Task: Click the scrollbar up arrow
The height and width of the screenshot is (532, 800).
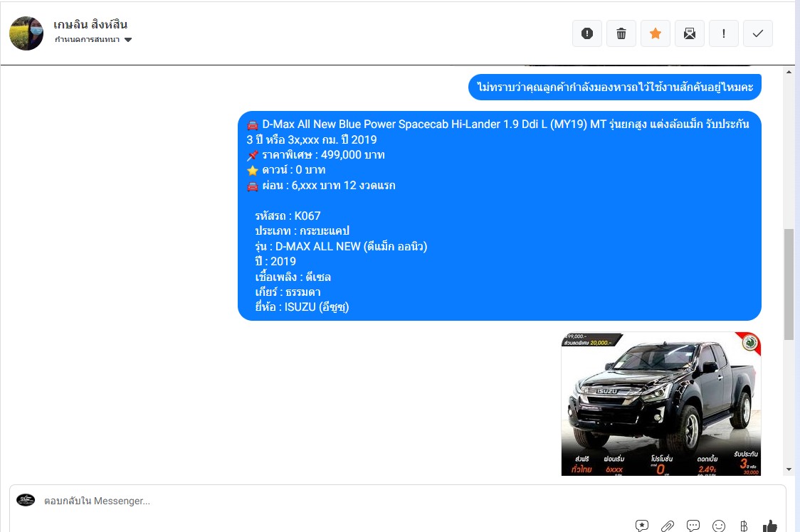Action: coord(789,72)
